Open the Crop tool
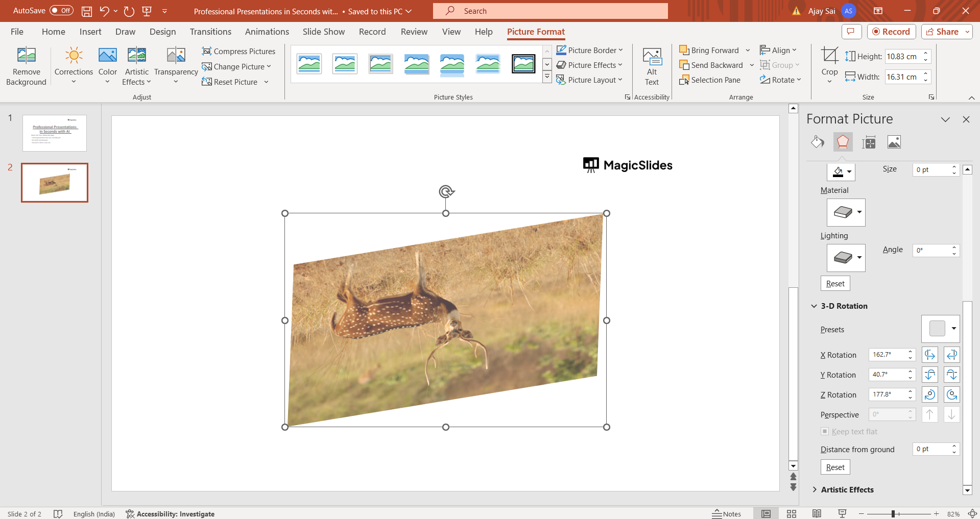The image size is (980, 519). [x=829, y=56]
